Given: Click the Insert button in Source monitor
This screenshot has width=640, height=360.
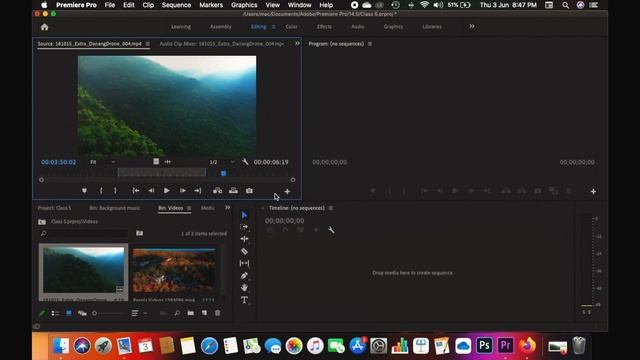Looking at the screenshot, I should (218, 191).
